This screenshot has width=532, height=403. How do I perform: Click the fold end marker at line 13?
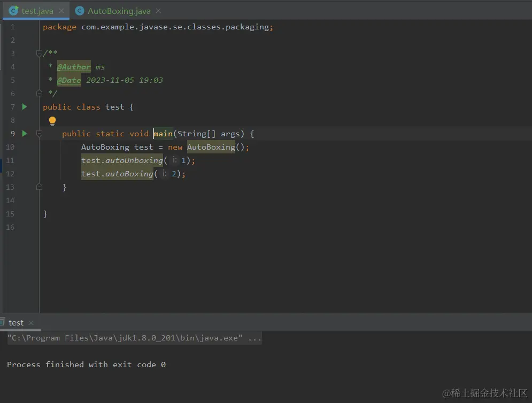39,187
